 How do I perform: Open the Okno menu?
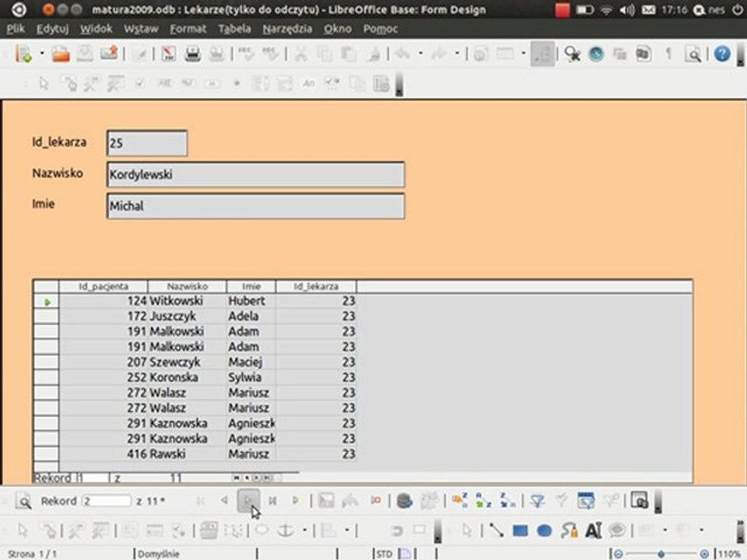(x=338, y=29)
